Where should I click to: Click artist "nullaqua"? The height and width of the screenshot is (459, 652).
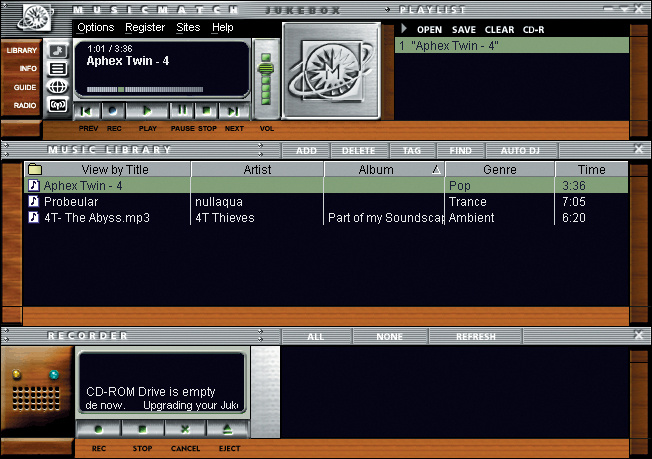(x=219, y=202)
